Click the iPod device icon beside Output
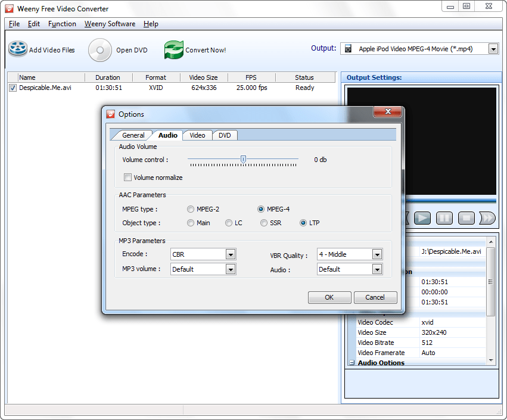This screenshot has width=507, height=420. pyautogui.click(x=348, y=48)
